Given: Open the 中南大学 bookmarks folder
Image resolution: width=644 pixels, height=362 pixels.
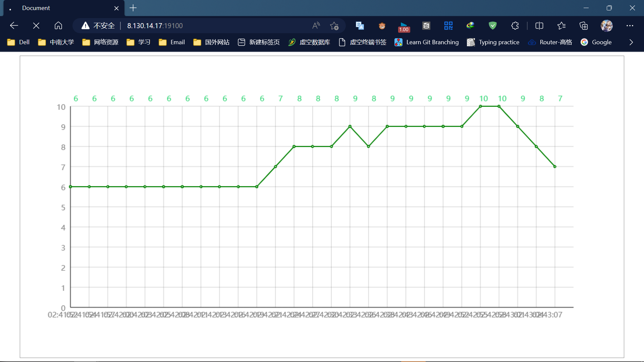Looking at the screenshot, I should click(56, 42).
